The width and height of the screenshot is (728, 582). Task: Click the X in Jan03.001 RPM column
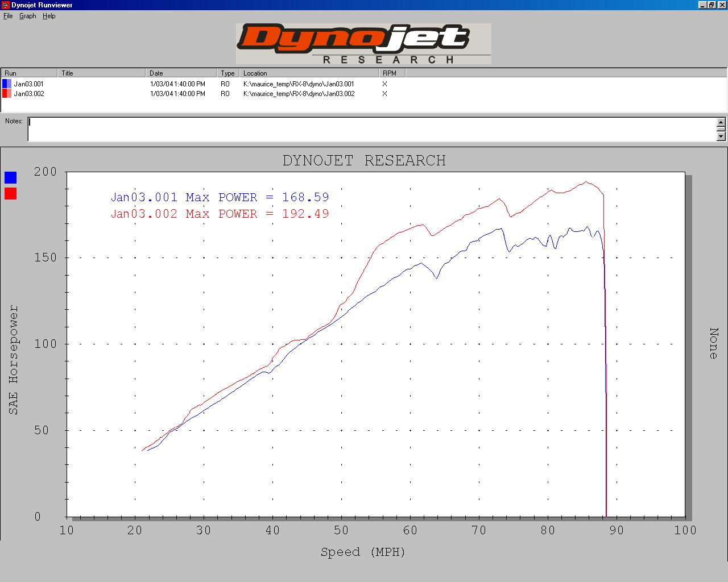click(x=384, y=84)
